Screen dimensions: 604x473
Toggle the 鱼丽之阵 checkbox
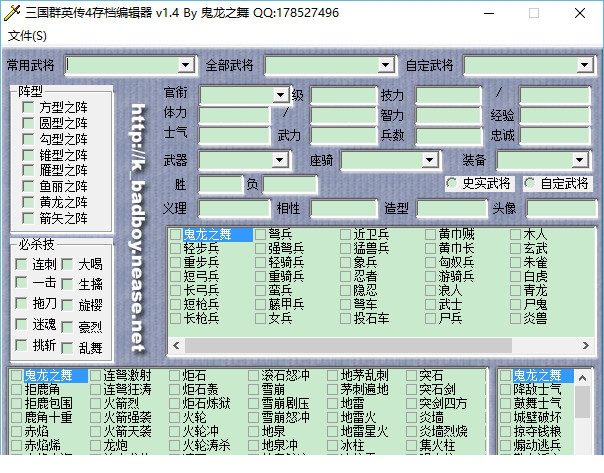click(28, 186)
